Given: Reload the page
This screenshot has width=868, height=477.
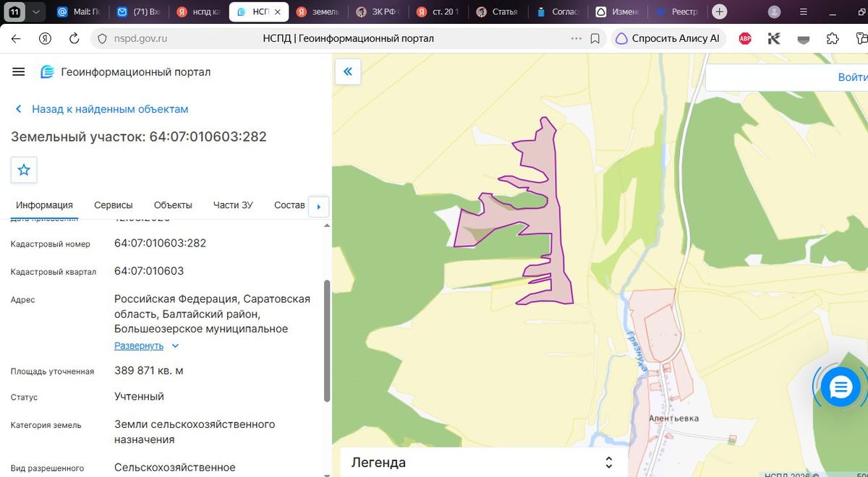Looking at the screenshot, I should [74, 38].
